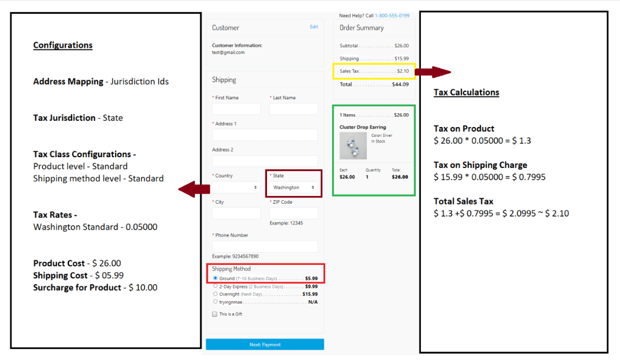620x364 pixels.
Task: Click the Next: Payment button
Action: [265, 345]
